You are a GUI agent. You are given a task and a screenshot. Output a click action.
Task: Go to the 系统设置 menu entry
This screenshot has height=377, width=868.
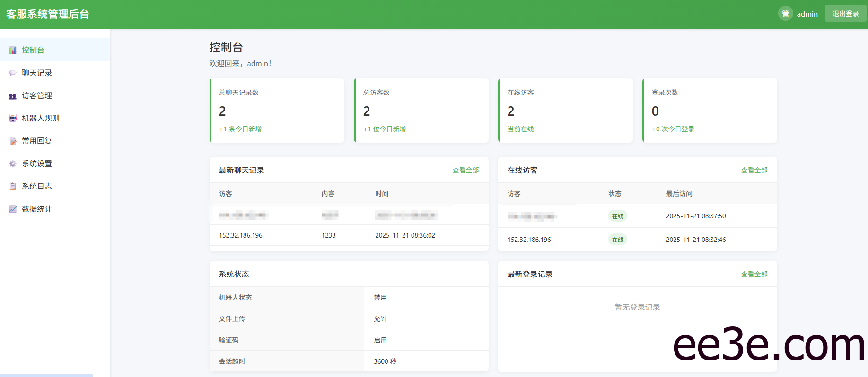pos(37,163)
